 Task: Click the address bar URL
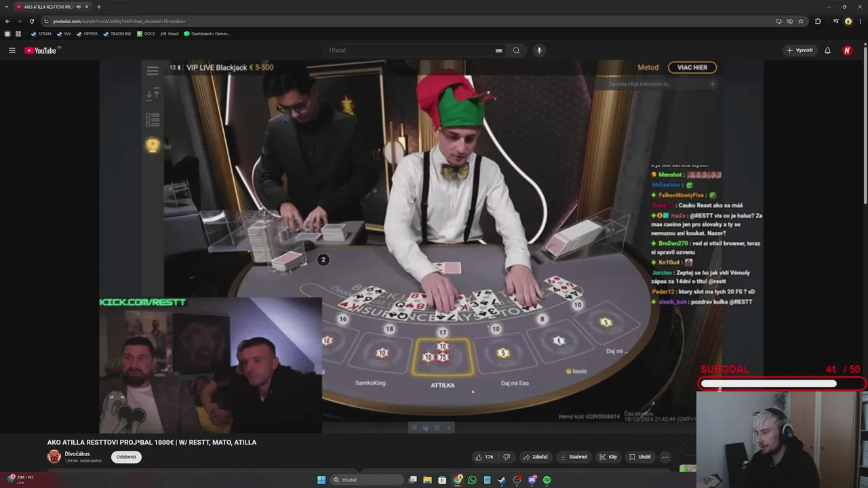(x=119, y=21)
